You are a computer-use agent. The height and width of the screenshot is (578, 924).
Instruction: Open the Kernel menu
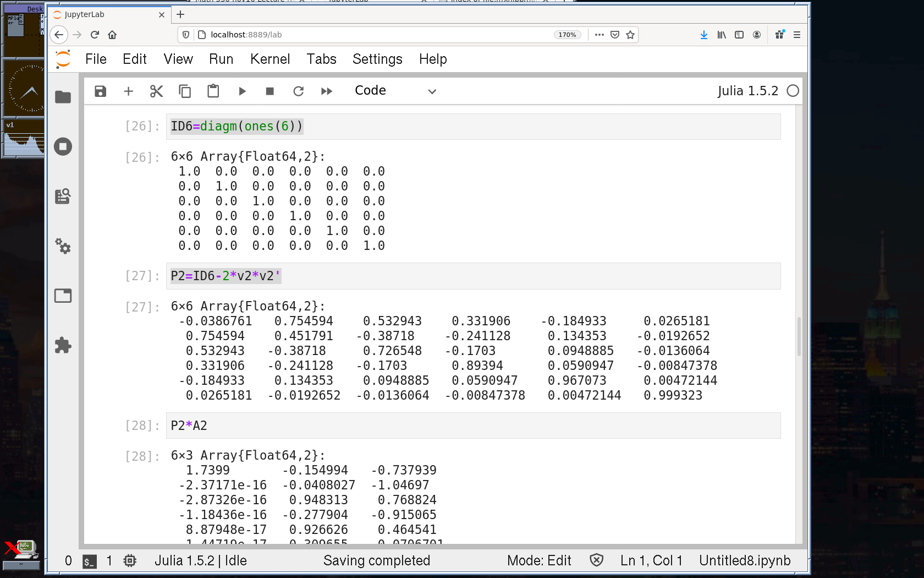[269, 59]
